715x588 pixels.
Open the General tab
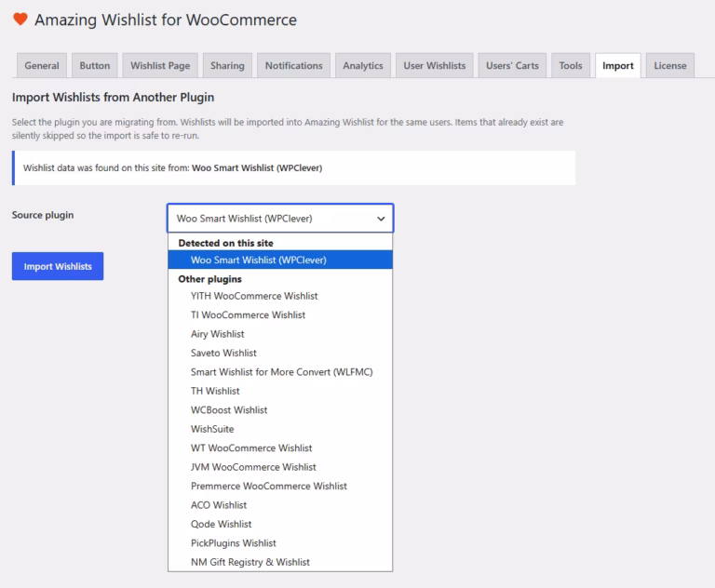tap(42, 66)
